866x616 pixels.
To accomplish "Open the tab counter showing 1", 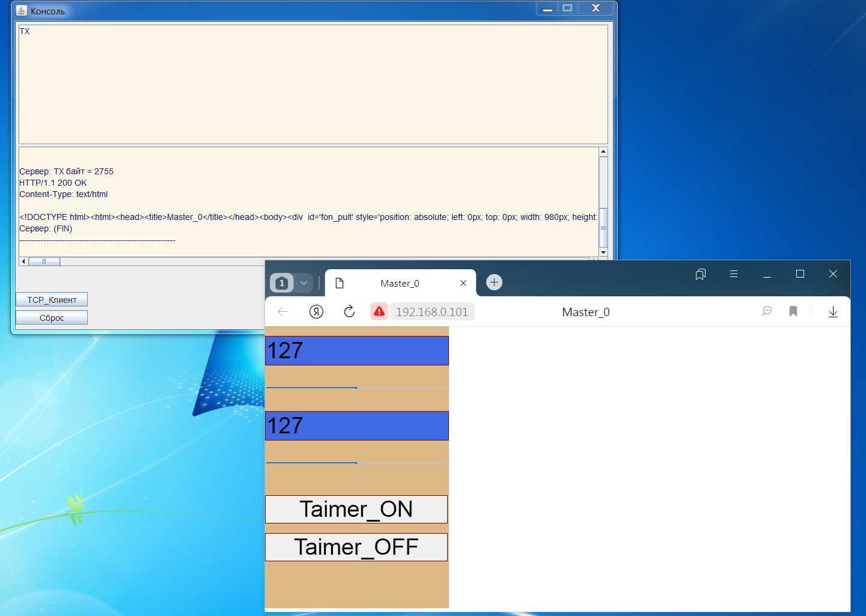I will pyautogui.click(x=282, y=282).
